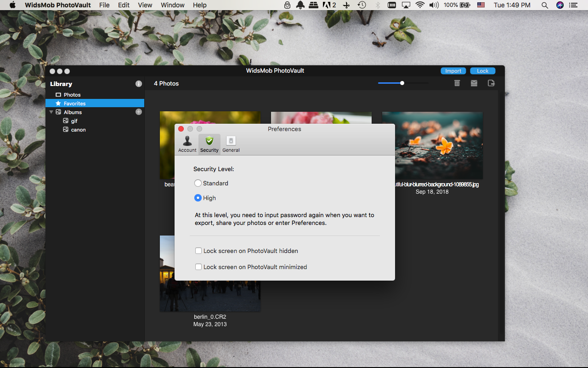Select Favorites in the Library sidebar

95,103
